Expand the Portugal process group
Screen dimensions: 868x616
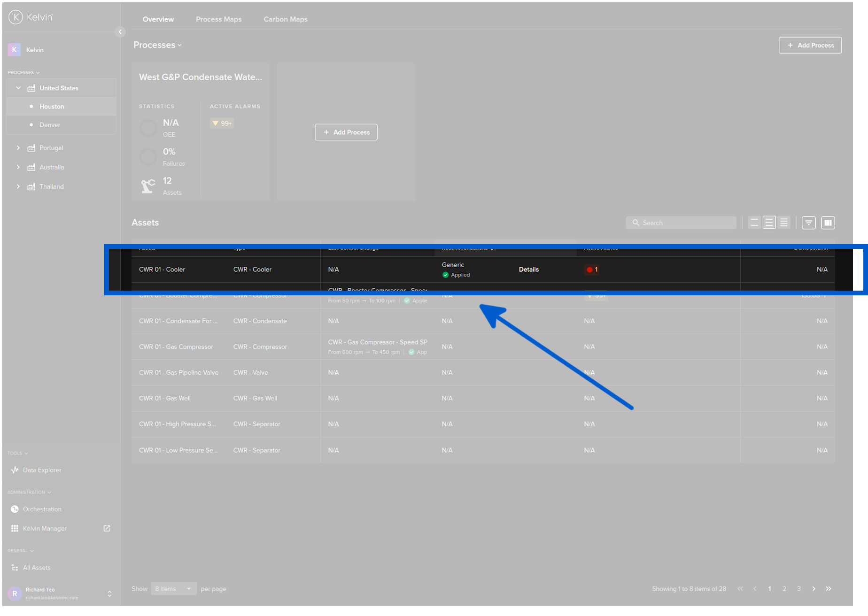[18, 147]
